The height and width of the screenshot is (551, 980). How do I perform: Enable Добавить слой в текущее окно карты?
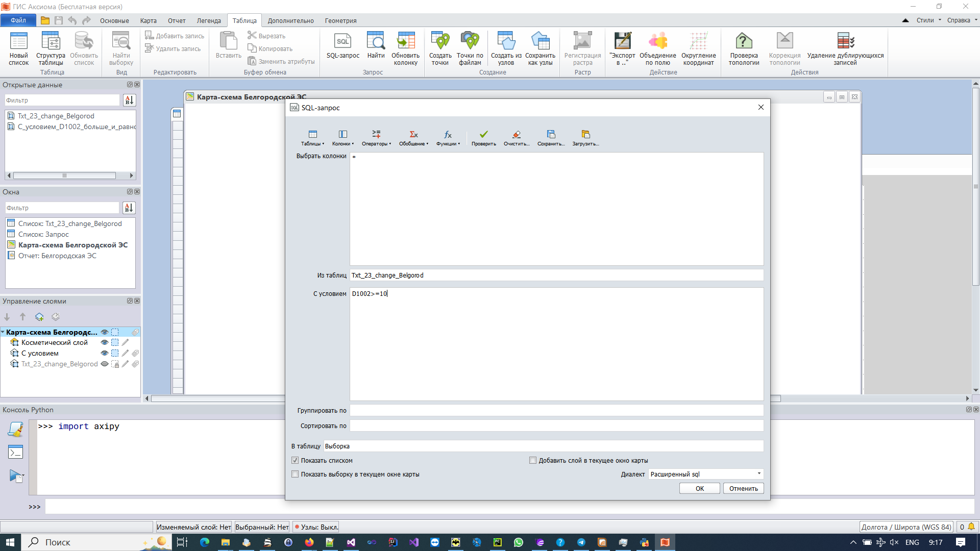click(x=533, y=460)
